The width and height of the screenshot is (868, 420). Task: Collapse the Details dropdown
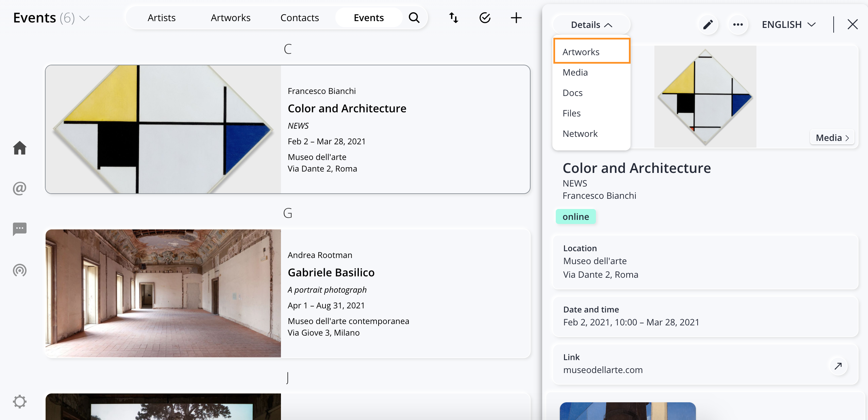coord(591,25)
